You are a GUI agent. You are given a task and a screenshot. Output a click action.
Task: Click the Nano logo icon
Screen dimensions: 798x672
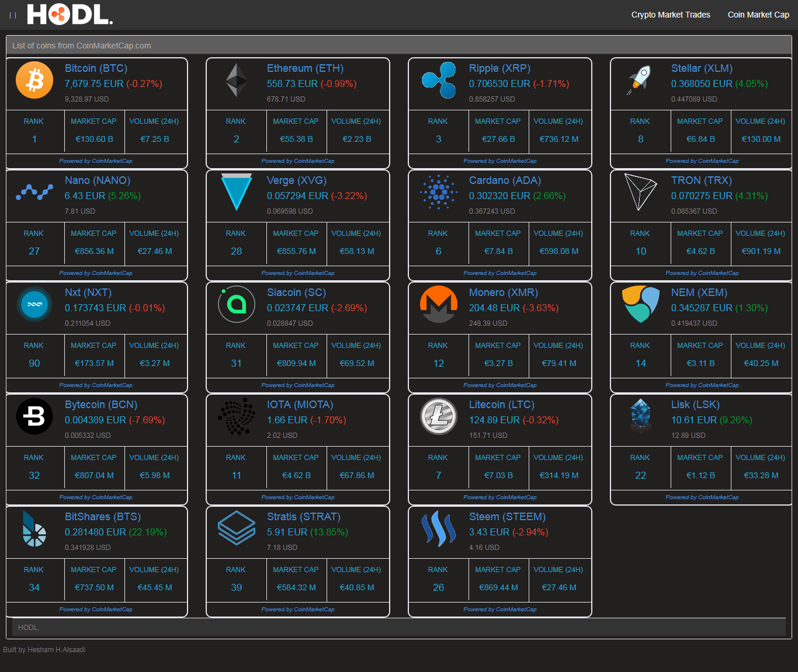tap(34, 192)
